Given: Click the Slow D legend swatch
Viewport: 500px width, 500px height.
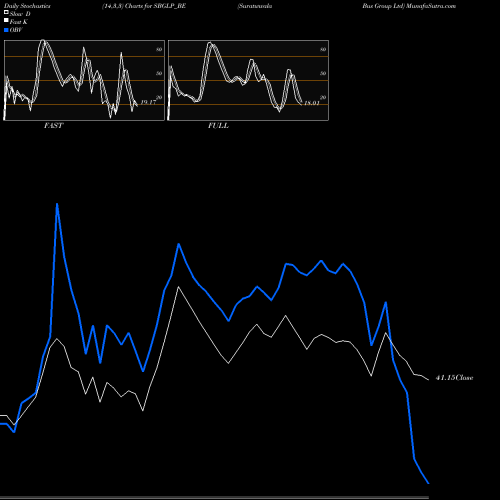Looking at the screenshot, I should pos(6,12).
